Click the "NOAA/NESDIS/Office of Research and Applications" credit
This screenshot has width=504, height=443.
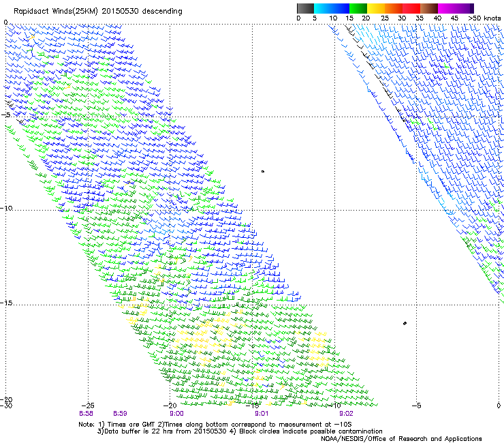(401, 439)
